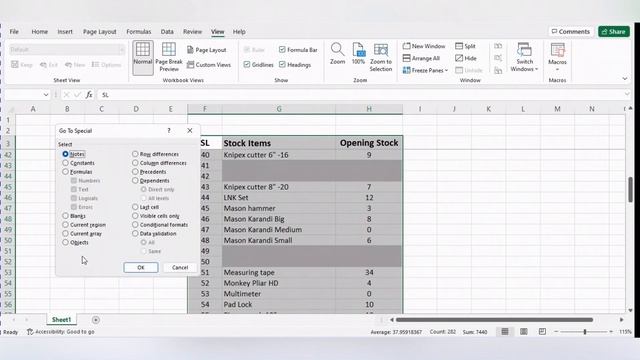Viewport: 640px width, 360px height.
Task: Click the vertical scrollbar thumb
Action: point(631,189)
